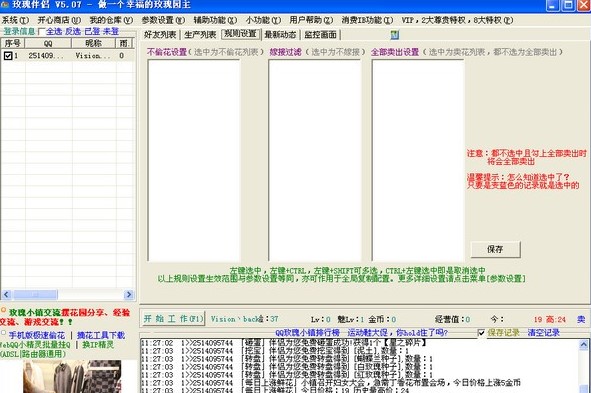
Task: Toggle the 保存记录 checkbox
Action: (x=481, y=333)
